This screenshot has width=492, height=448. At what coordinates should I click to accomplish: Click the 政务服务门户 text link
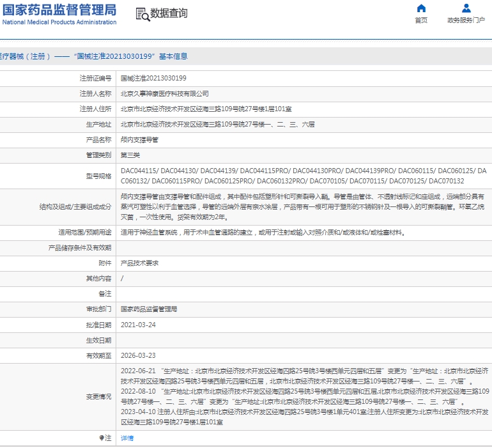pyautogui.click(x=466, y=20)
